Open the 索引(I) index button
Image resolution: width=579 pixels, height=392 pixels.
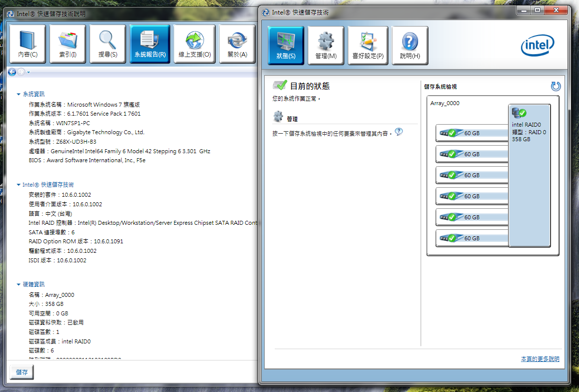click(68, 44)
